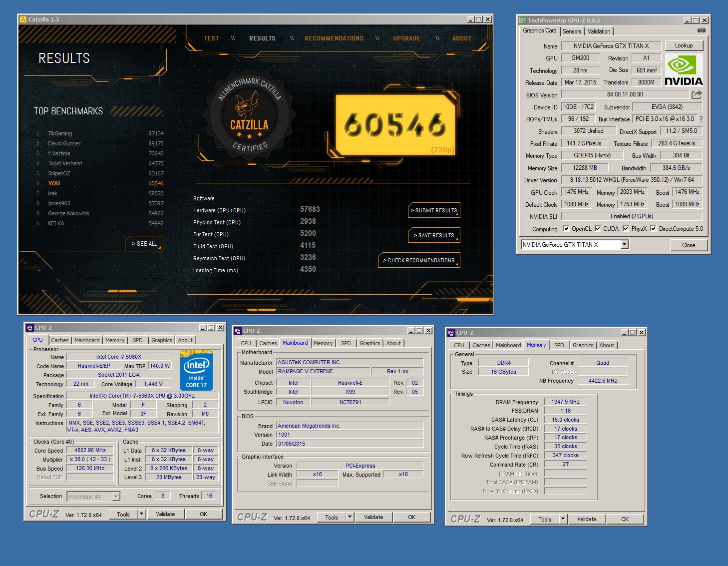
Task: Click the BIOS version share/export icon
Action: (697, 94)
